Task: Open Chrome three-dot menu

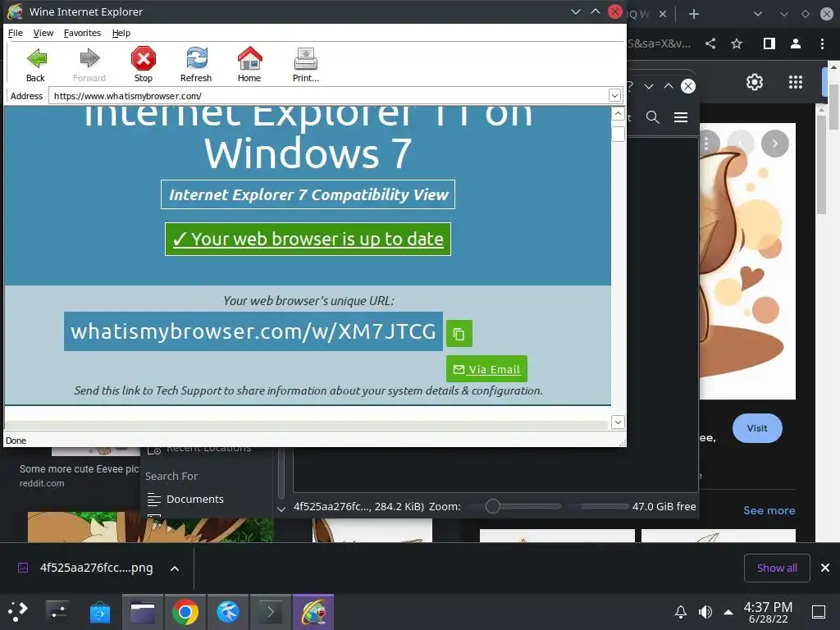Action: 822,43
